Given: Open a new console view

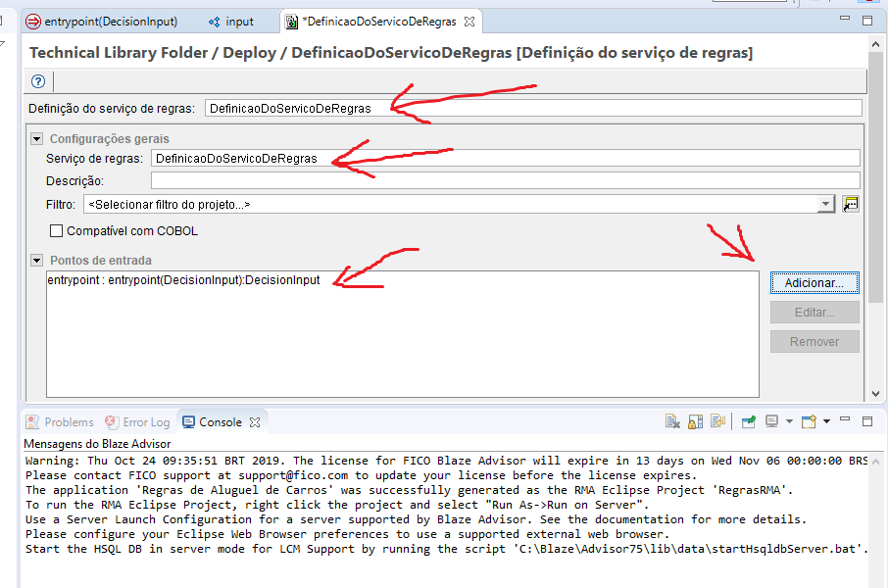Looking at the screenshot, I should point(807,421).
